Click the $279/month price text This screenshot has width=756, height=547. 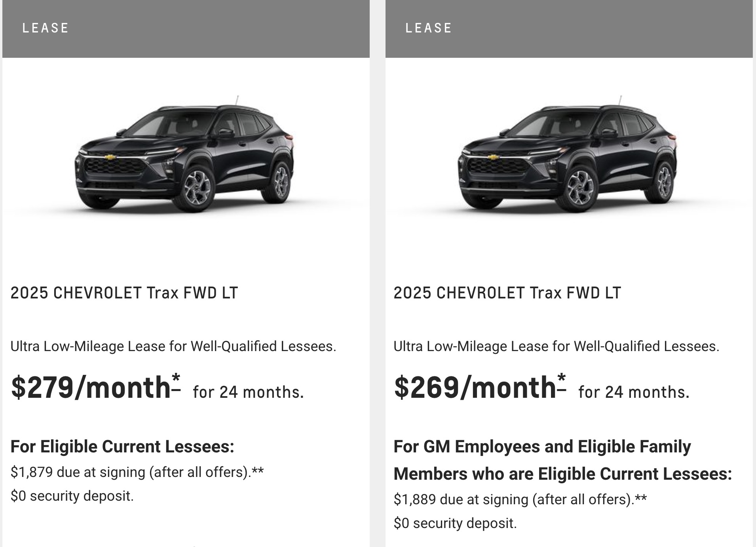91,387
